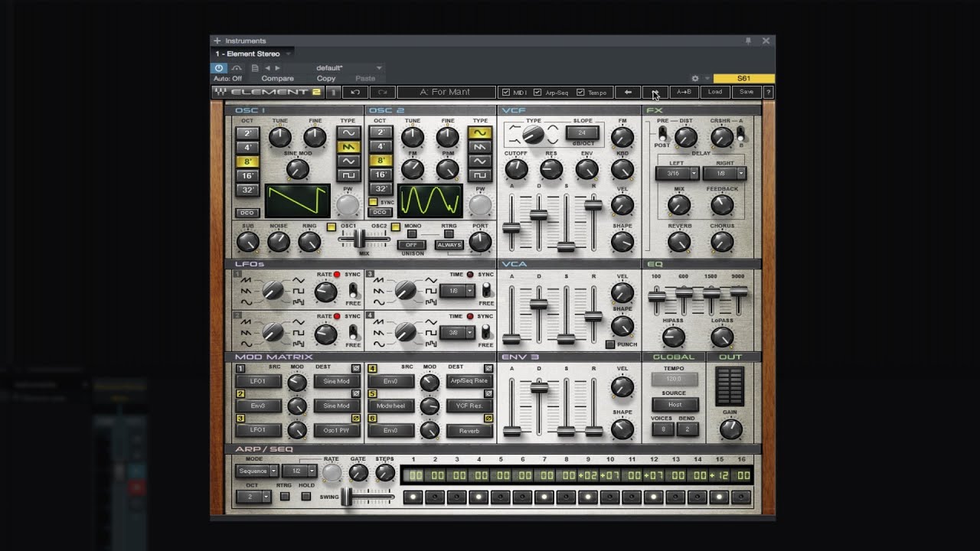The height and width of the screenshot is (551, 980).
Task: Open the Arp rate 1/2 dropdown
Action: (299, 471)
